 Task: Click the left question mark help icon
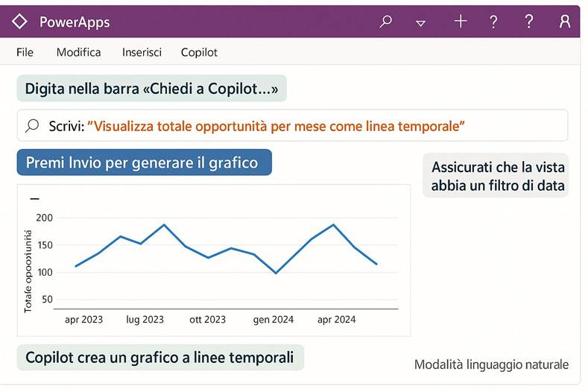[493, 22]
